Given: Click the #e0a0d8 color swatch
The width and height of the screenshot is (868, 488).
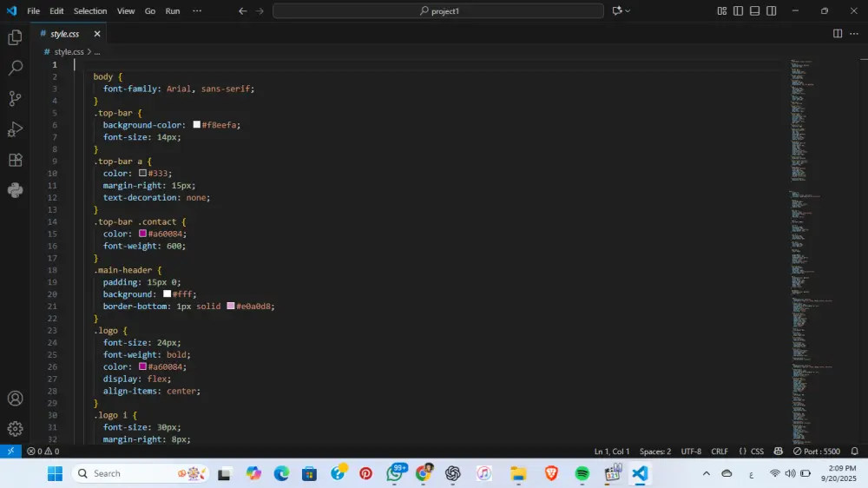Looking at the screenshot, I should (x=230, y=306).
